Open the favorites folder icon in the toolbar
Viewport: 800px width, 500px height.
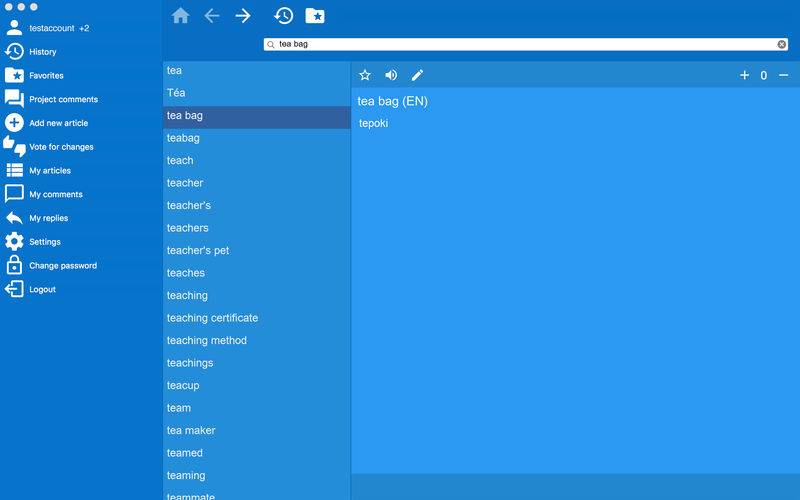point(314,16)
